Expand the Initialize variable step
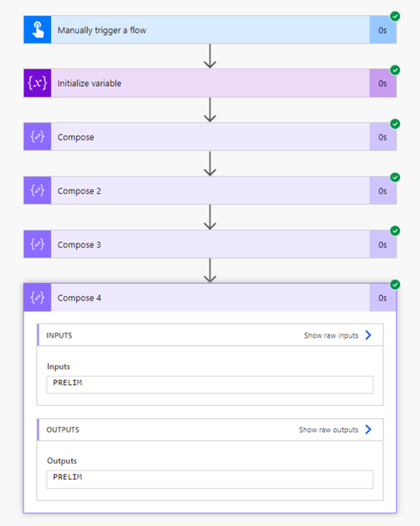This screenshot has width=420, height=526. 210,84
